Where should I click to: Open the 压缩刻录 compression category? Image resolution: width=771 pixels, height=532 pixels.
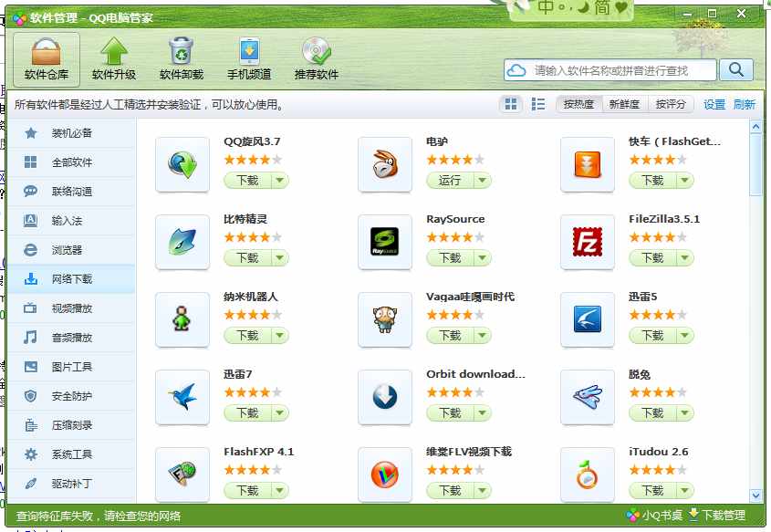[x=71, y=425]
